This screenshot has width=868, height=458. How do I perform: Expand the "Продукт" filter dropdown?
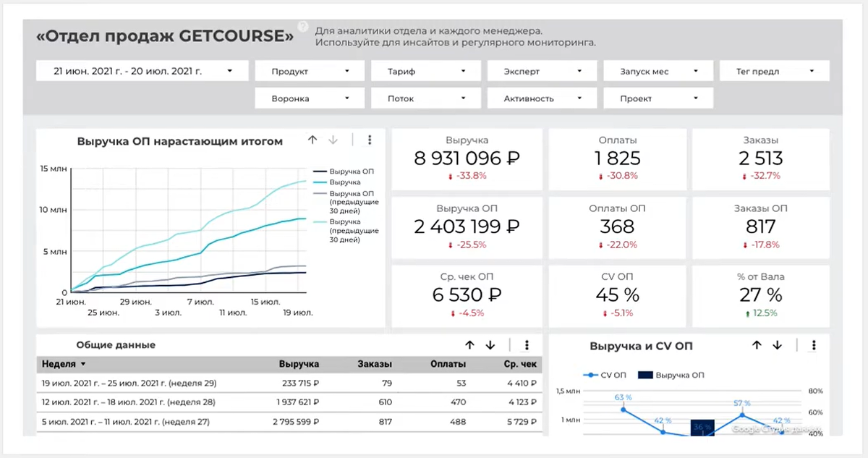tap(310, 71)
